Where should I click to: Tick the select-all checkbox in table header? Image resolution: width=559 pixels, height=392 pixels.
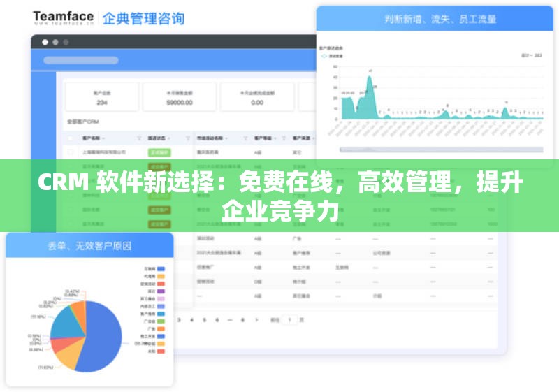pos(70,138)
